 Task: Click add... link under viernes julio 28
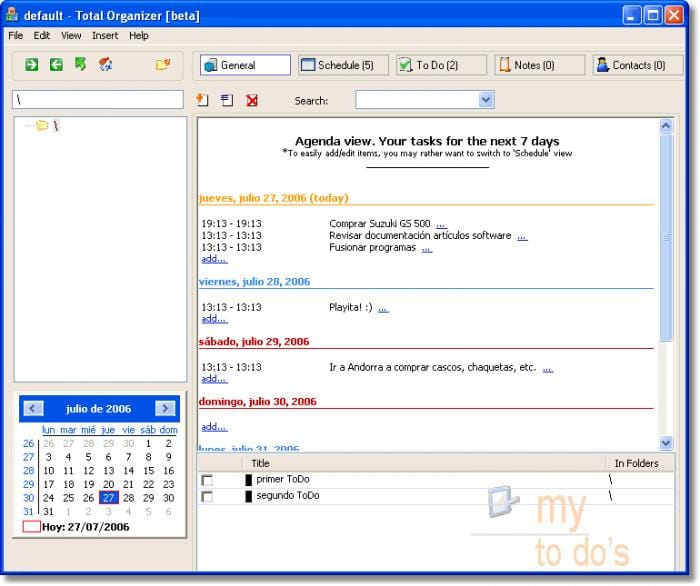(214, 319)
